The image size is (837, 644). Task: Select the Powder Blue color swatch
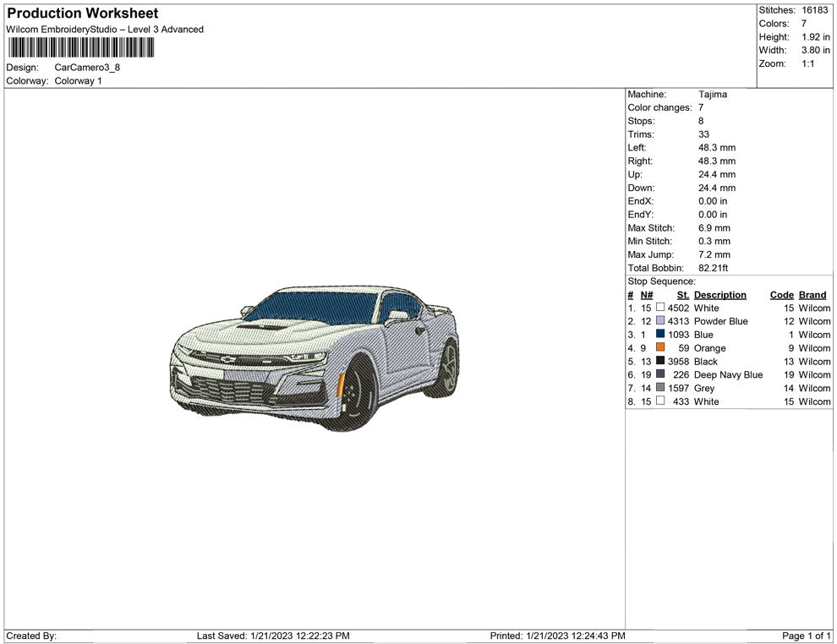660,322
